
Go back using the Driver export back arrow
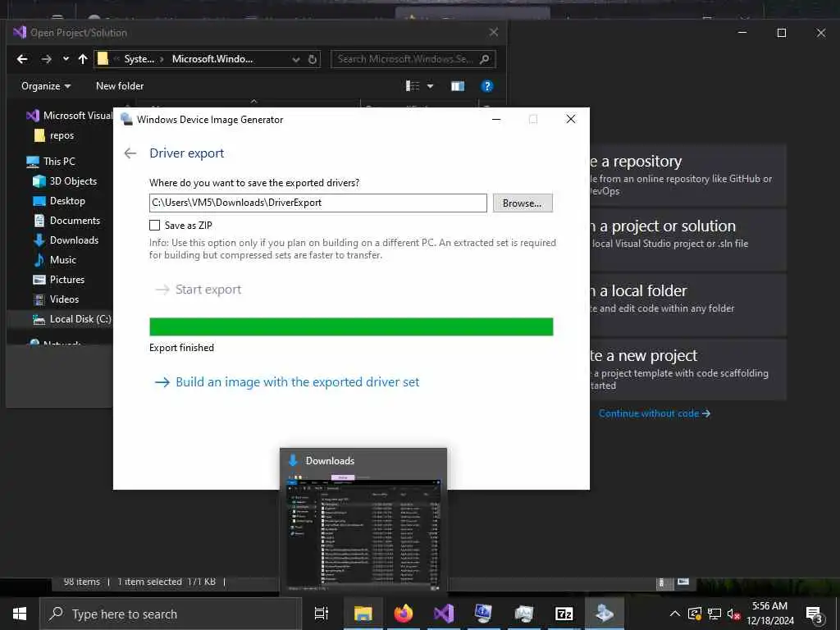click(x=130, y=153)
